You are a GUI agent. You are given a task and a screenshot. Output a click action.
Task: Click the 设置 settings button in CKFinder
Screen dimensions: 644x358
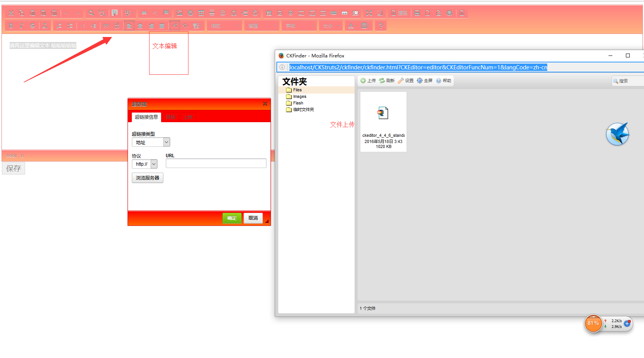(x=406, y=81)
